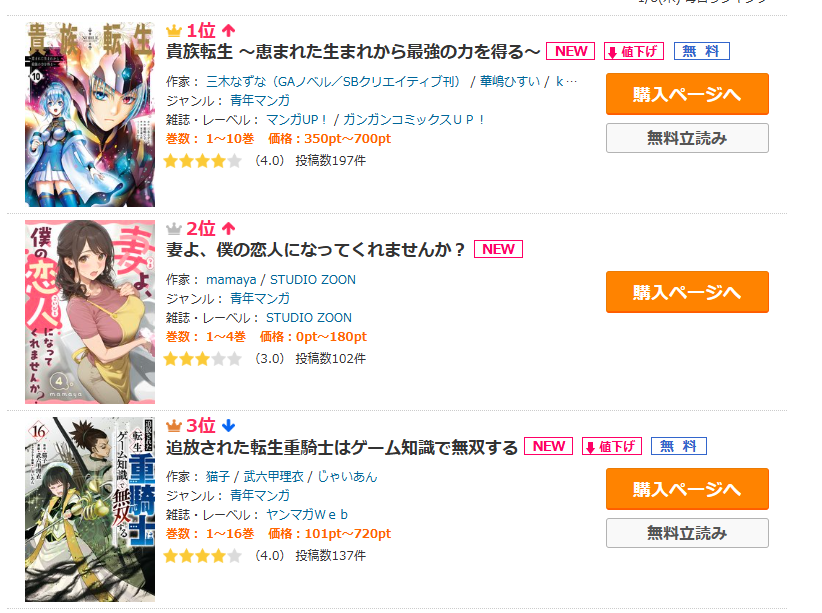Viewport: 822px width, 613px height.
Task: Click the silver crown icon beside 2位
Action: point(174,229)
